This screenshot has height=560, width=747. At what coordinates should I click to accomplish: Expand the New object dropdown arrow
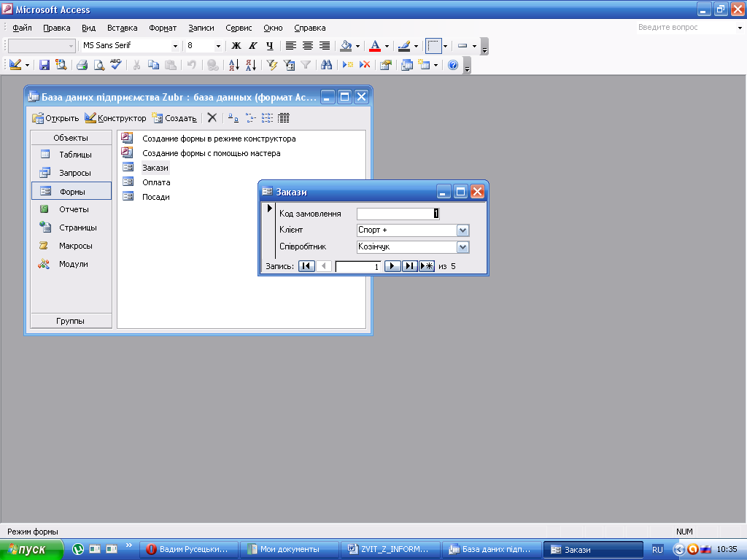pos(436,65)
